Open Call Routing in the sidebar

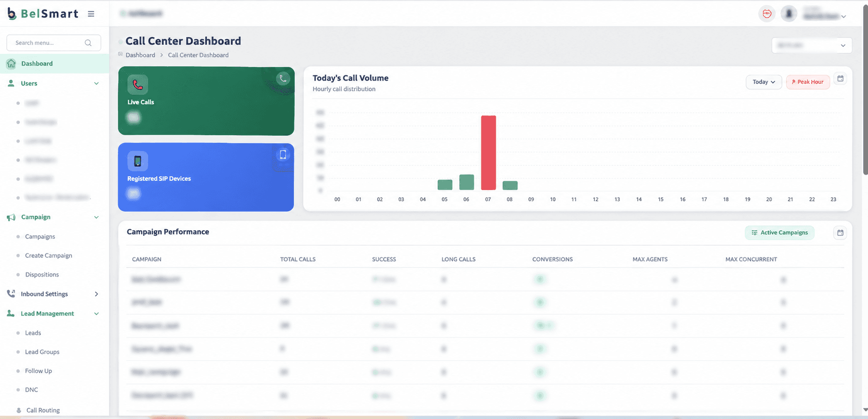[x=43, y=410]
